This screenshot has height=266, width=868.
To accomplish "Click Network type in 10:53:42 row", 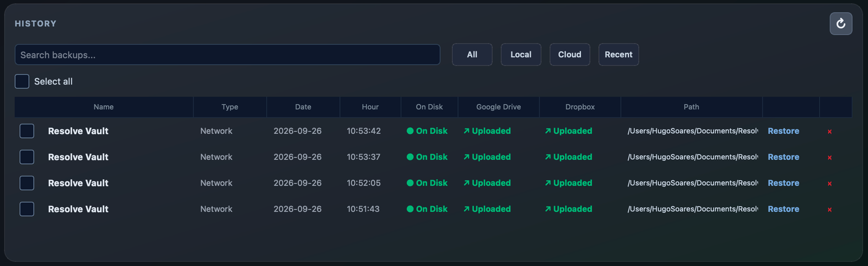I will (216, 131).
